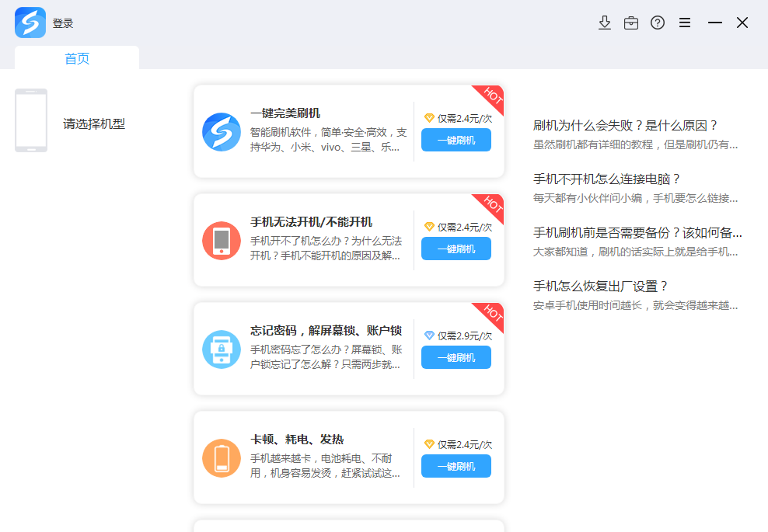The image size is (768, 532).
Task: Click the download icon in the title bar
Action: pyautogui.click(x=605, y=23)
